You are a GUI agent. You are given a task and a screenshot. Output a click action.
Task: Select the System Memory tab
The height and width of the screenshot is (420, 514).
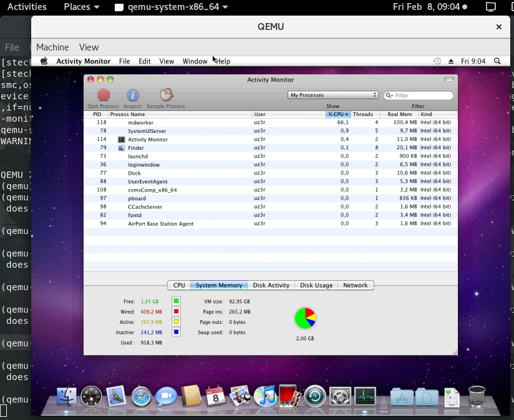point(219,285)
